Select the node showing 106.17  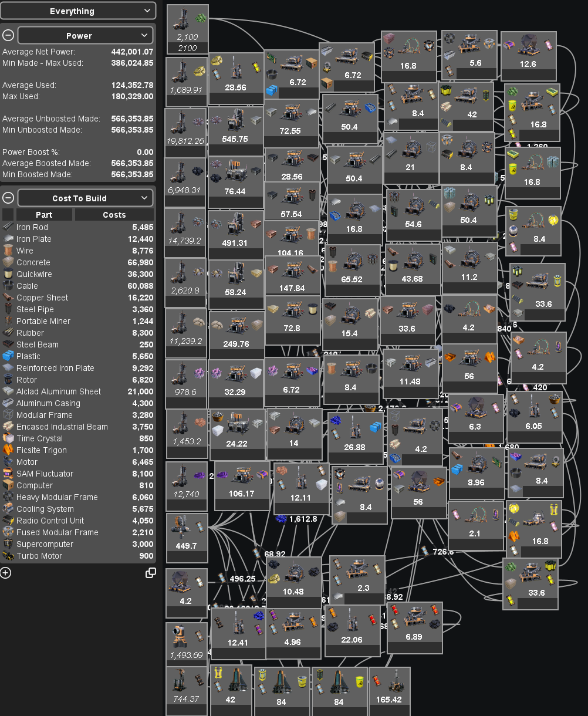pyautogui.click(x=242, y=485)
